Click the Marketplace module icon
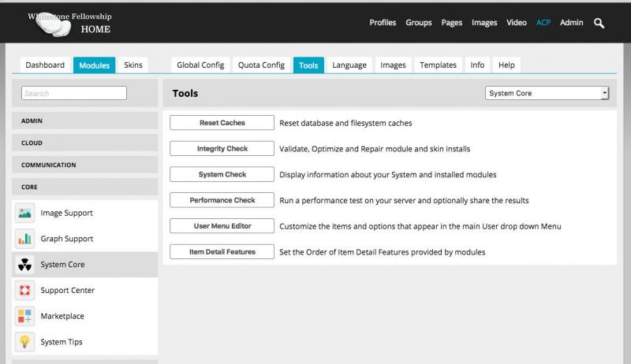631x364 pixels. [25, 316]
